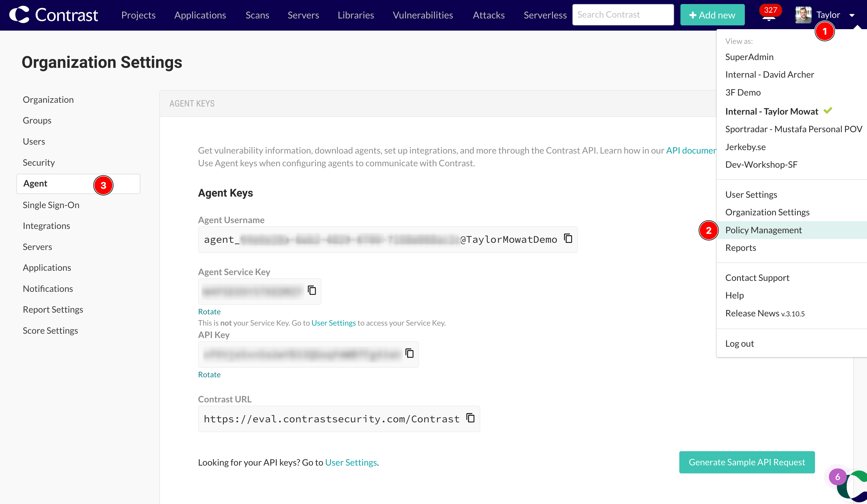Open Vulnerabilities in the top navigation
This screenshot has height=504, width=867.
423,15
